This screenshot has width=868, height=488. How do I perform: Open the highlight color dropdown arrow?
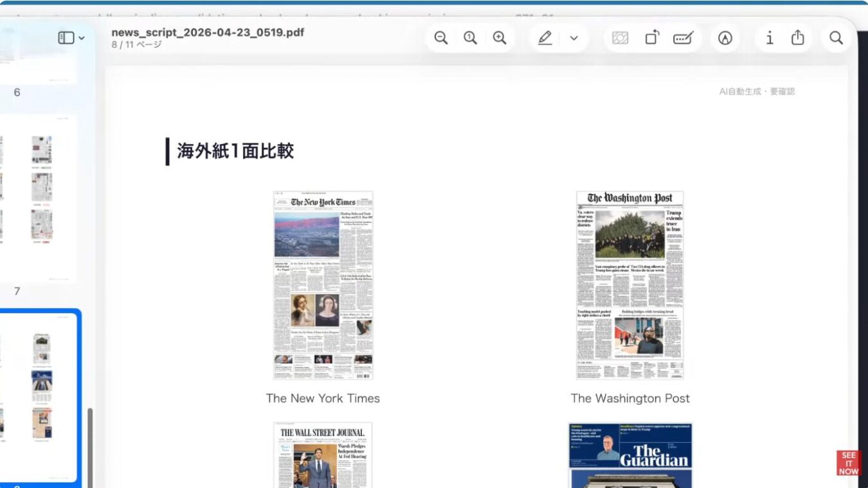pyautogui.click(x=574, y=38)
